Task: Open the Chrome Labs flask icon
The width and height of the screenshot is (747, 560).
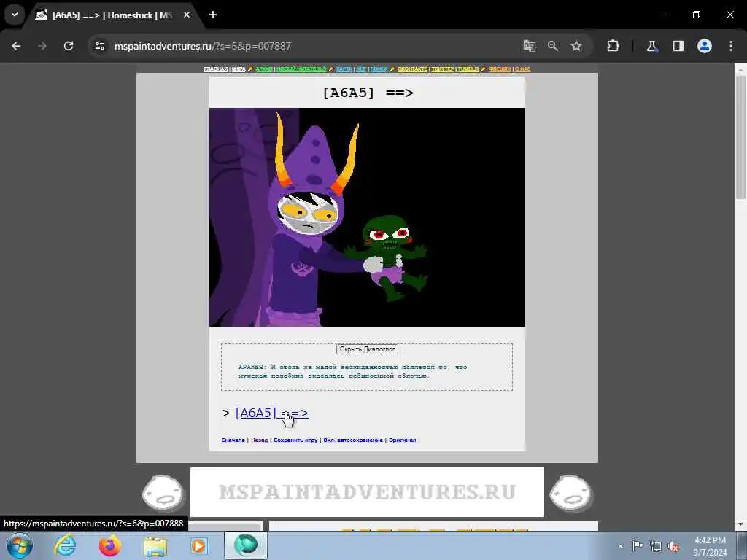Action: (x=651, y=46)
